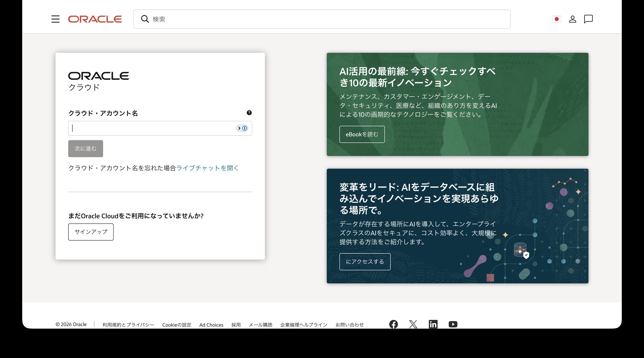Click the password manager icon in account field

point(242,128)
